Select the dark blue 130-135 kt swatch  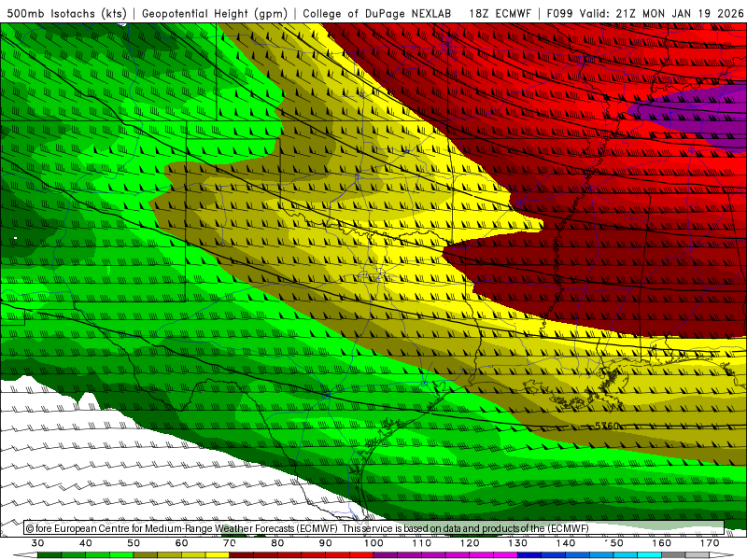point(529,555)
